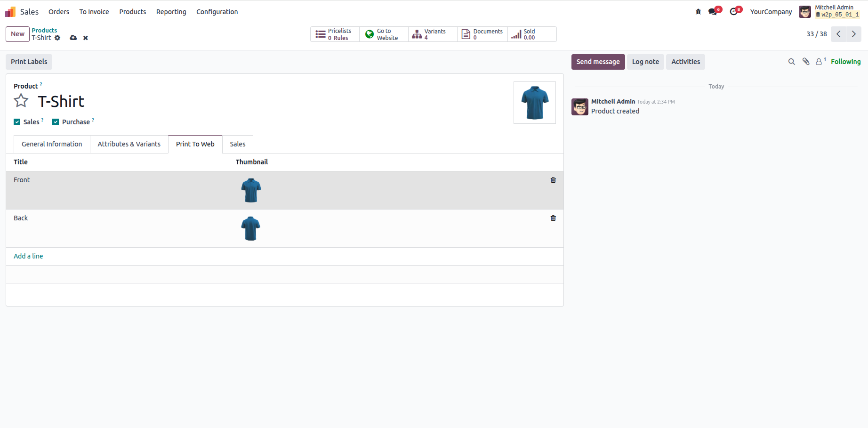Open the debug bug icon menu
The width and height of the screenshot is (868, 428).
[698, 12]
